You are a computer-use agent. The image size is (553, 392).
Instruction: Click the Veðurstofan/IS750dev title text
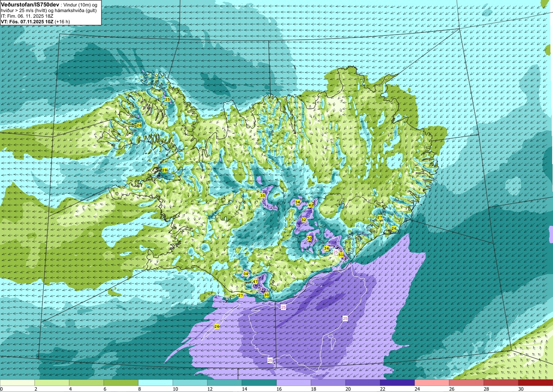30,4
